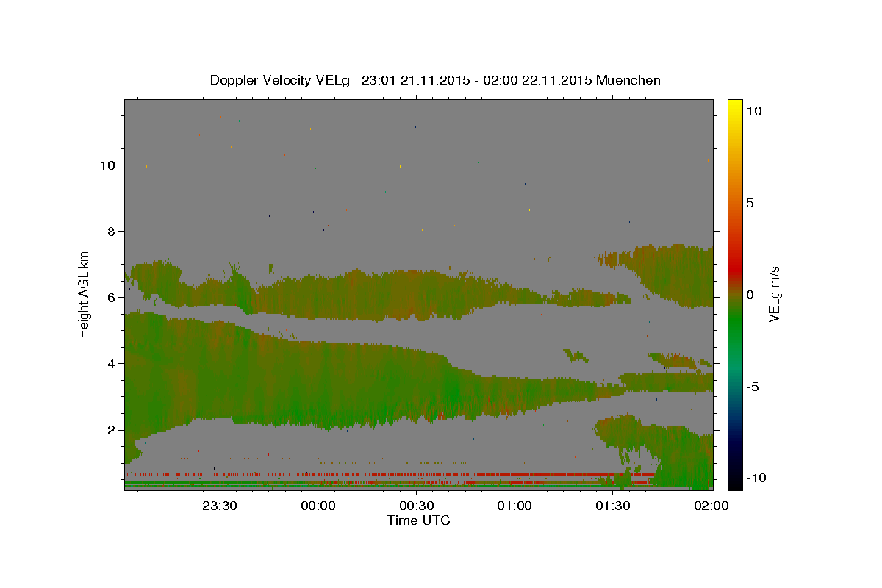
Task: Click the '00:00' time tick label
Action: (318, 506)
